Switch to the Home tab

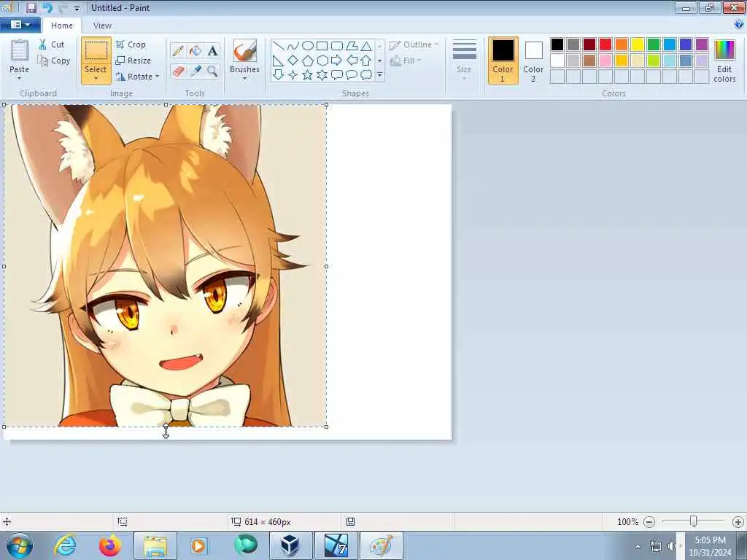click(x=62, y=26)
